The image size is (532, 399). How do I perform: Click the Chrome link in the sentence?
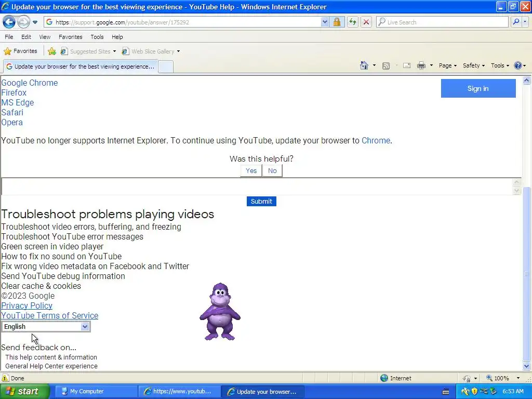[x=376, y=140]
